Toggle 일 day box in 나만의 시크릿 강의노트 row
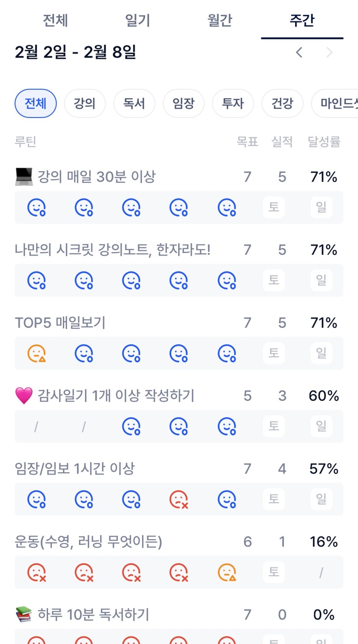This screenshot has width=358, height=644. coord(321,280)
